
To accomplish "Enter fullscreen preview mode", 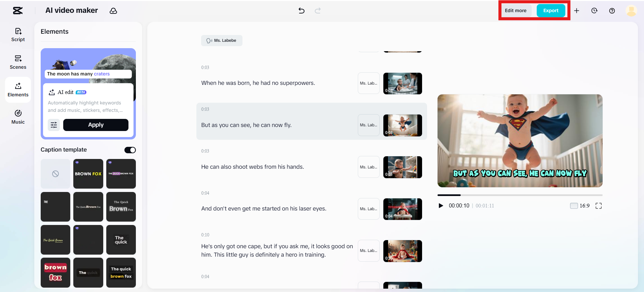I will (x=598, y=206).
